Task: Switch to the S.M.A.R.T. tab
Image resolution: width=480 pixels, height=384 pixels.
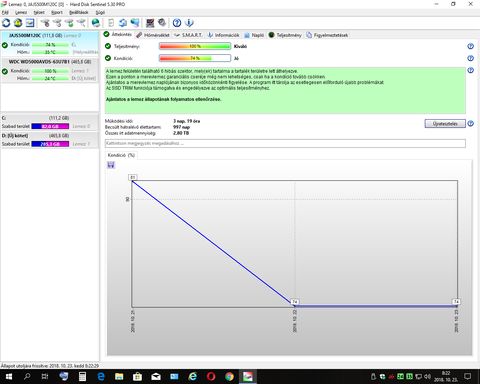Action: [188, 35]
